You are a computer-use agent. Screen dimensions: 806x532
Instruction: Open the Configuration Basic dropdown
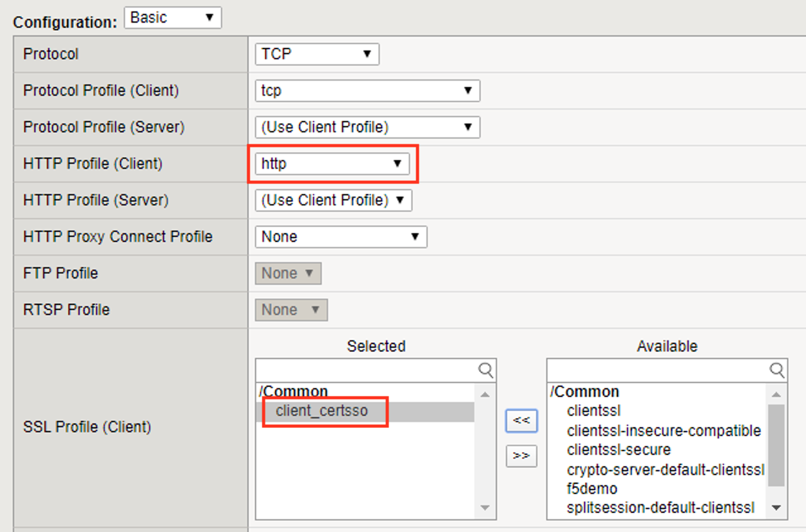click(x=173, y=18)
